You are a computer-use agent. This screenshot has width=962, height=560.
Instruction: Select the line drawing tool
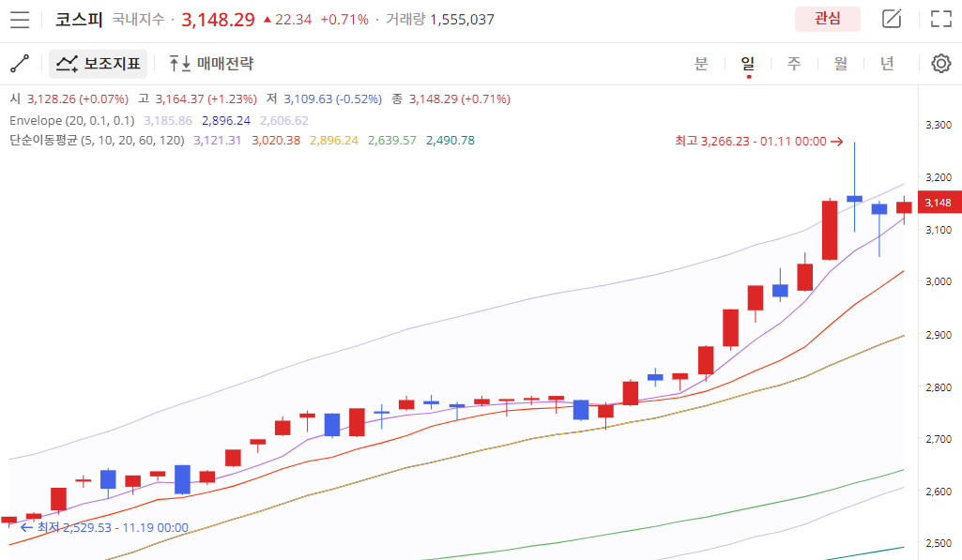[20, 63]
